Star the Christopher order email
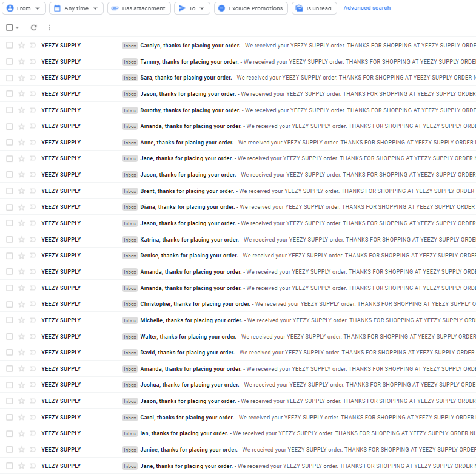This screenshot has width=476, height=474. [22, 304]
